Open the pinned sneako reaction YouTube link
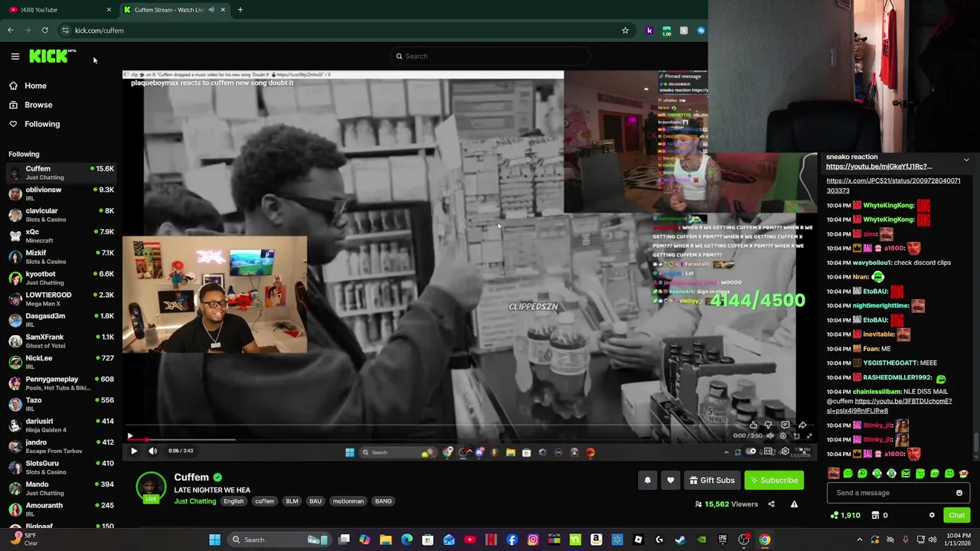This screenshot has height=551, width=980. tap(879, 166)
